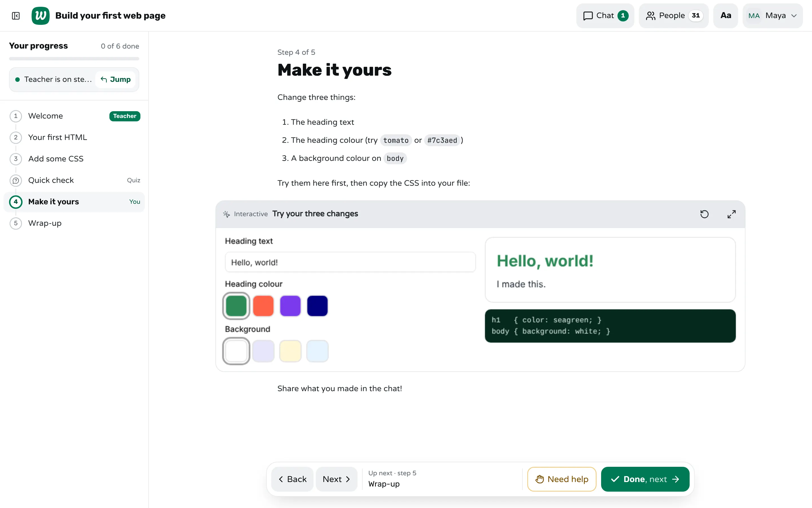Open the Aa text size settings
The width and height of the screenshot is (812, 508).
[725, 16]
